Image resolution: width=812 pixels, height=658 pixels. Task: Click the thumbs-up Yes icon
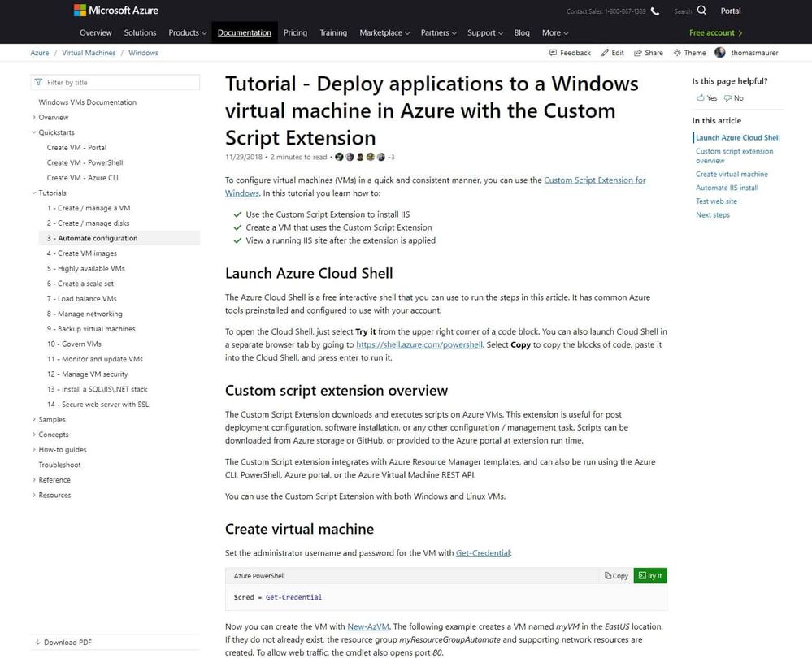pos(700,97)
